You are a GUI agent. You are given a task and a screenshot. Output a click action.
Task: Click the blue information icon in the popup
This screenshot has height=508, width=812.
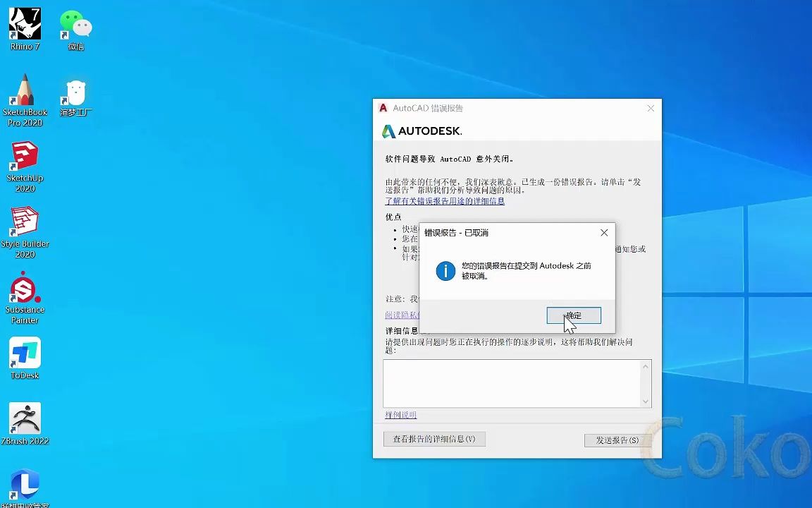[x=445, y=270]
